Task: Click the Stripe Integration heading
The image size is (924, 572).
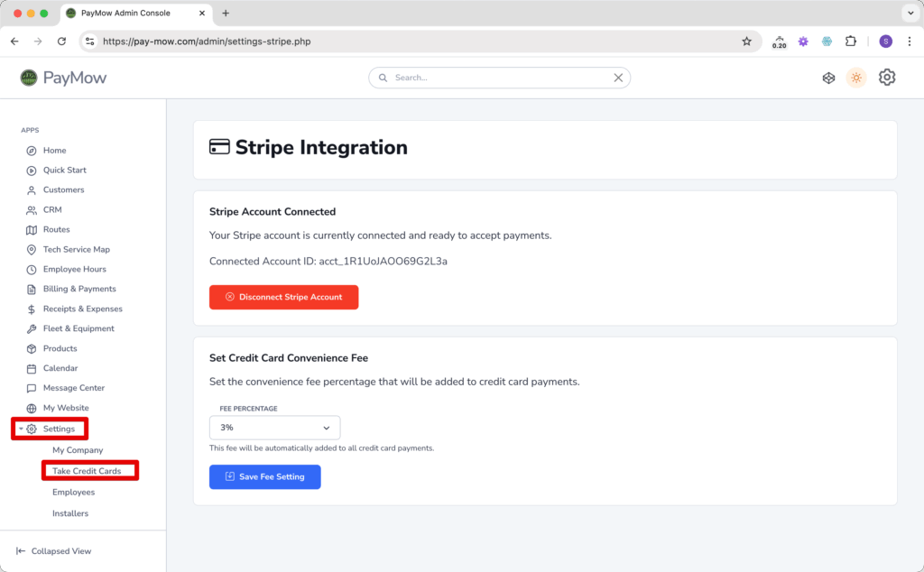Action: click(321, 147)
